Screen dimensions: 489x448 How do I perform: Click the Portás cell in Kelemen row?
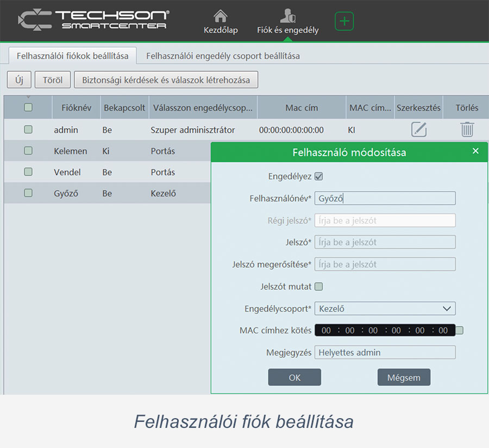pos(163,151)
